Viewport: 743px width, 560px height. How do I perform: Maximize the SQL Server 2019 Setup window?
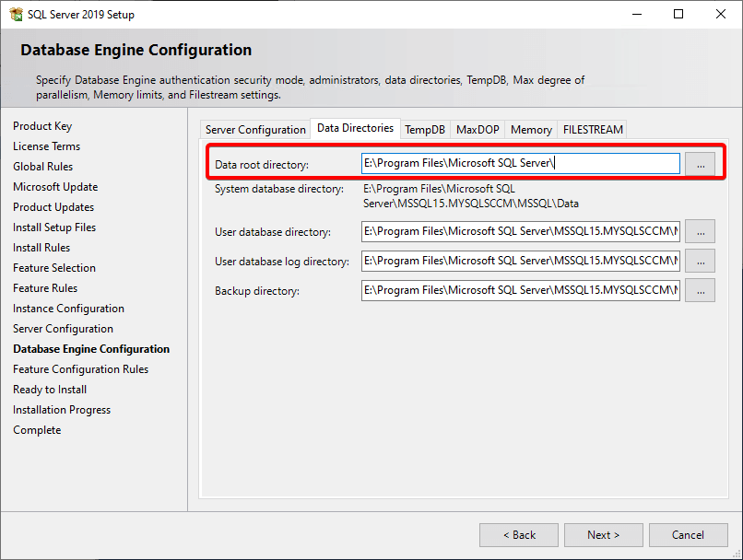[678, 14]
